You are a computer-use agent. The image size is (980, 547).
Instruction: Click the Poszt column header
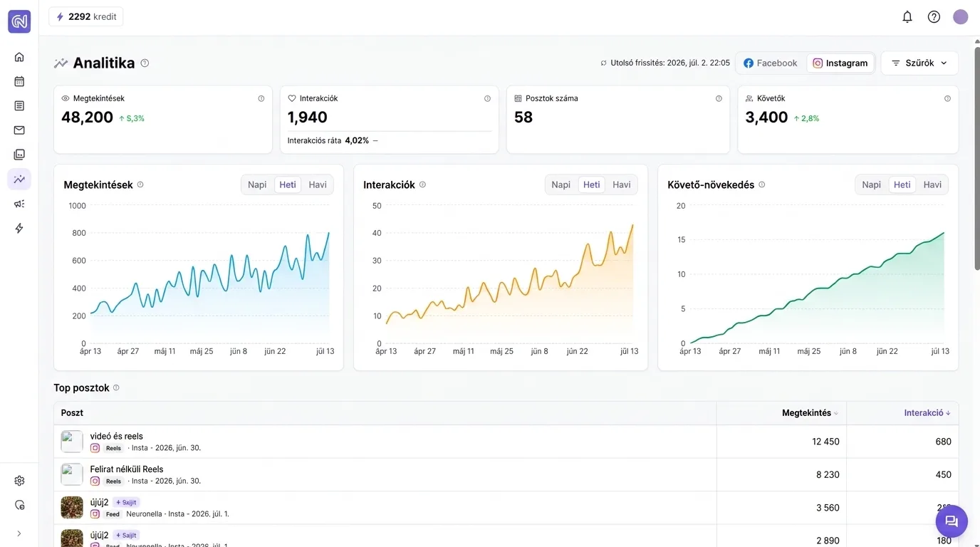(72, 413)
